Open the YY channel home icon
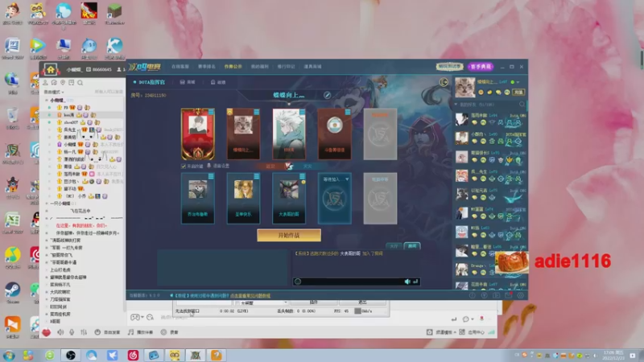The width and height of the screenshot is (644, 362). click(x=51, y=69)
